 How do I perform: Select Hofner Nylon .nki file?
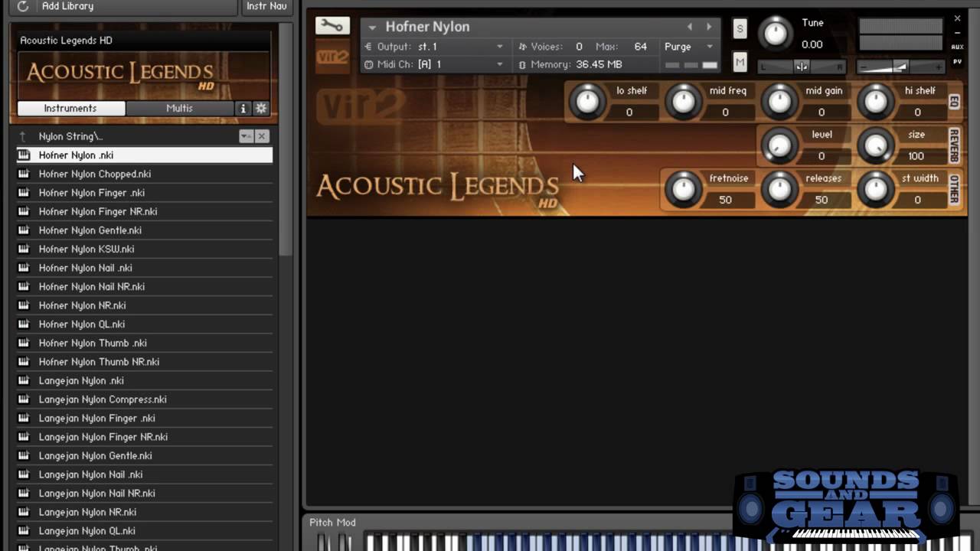145,155
